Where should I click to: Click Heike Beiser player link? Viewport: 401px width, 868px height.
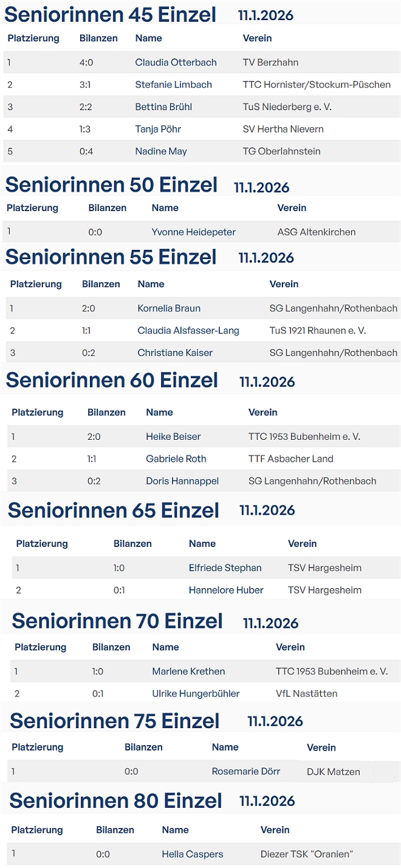(x=173, y=437)
